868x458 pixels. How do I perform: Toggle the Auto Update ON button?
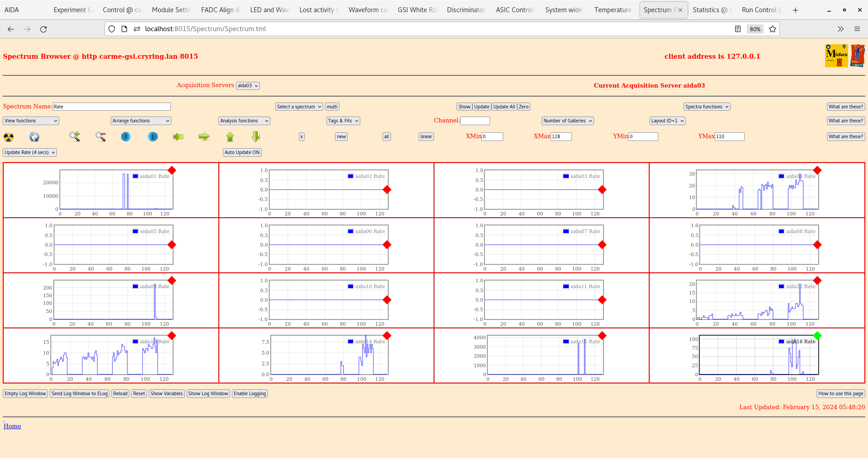click(242, 153)
